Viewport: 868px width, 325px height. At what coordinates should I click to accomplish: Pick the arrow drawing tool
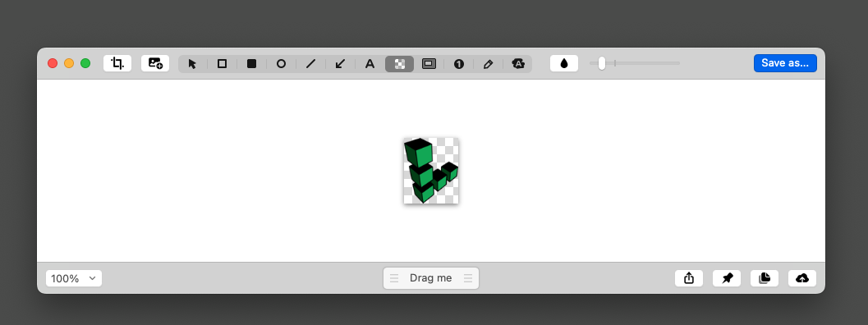pos(341,64)
